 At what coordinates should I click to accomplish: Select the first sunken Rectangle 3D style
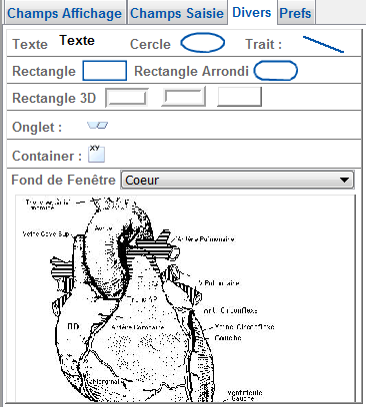(127, 97)
